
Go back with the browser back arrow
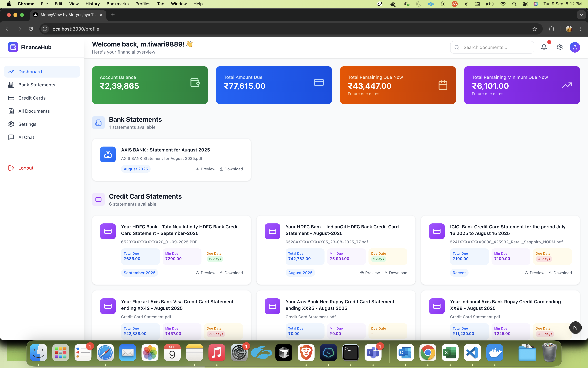(7, 29)
